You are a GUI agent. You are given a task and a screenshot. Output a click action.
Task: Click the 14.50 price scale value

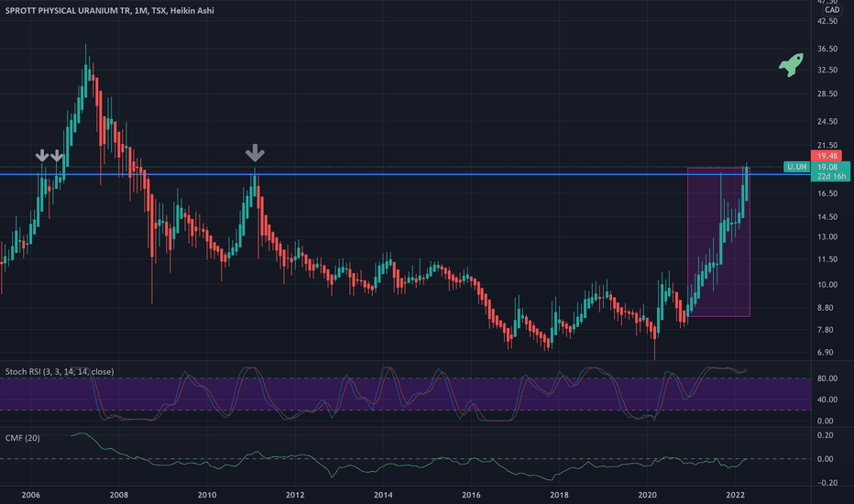[827, 217]
